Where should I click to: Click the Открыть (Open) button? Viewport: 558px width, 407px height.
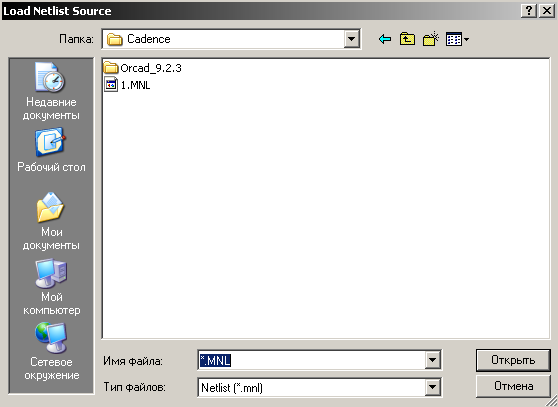(x=513, y=360)
